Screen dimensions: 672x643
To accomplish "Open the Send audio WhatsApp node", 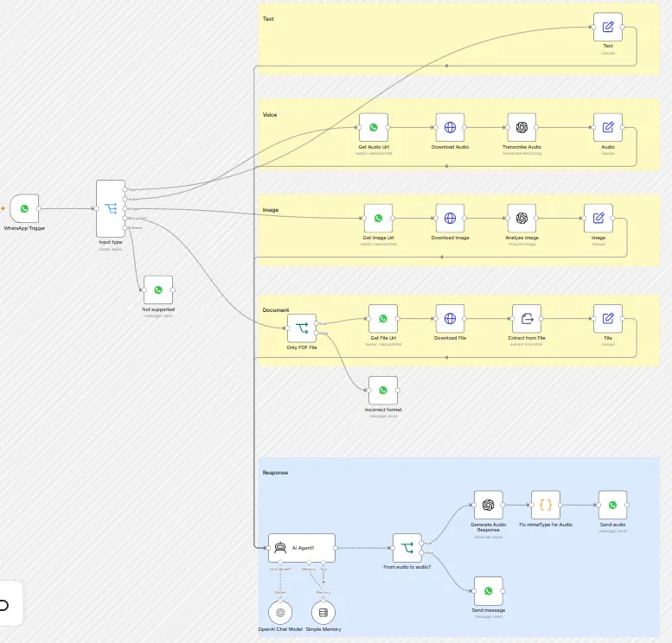I will point(612,505).
